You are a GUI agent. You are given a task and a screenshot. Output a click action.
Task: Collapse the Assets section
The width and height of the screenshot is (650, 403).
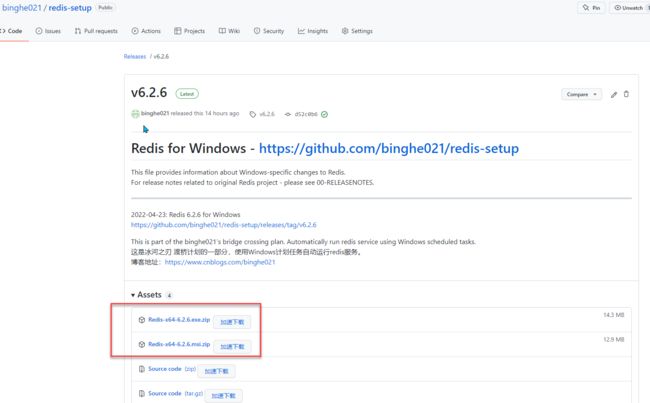coord(146,295)
